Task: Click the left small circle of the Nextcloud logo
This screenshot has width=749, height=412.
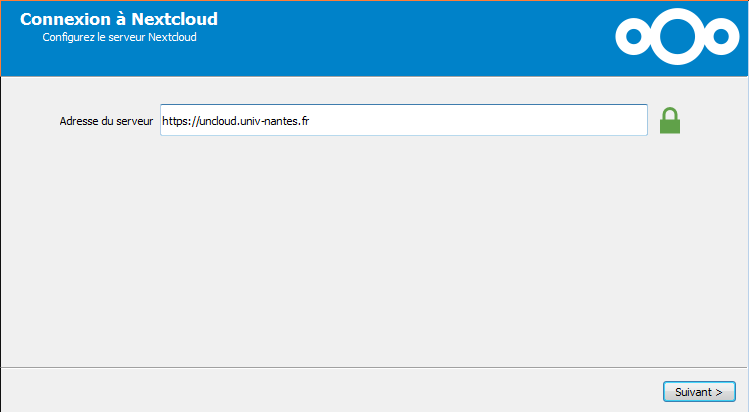Action: pos(632,38)
